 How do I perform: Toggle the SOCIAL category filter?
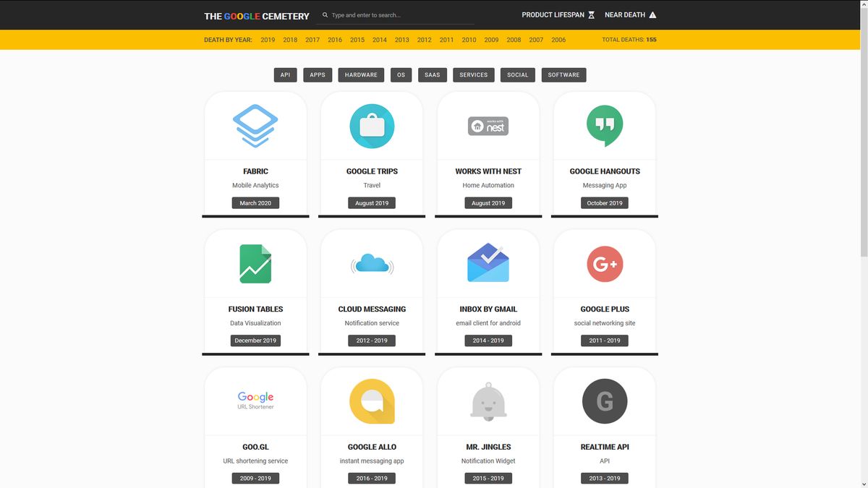point(517,74)
